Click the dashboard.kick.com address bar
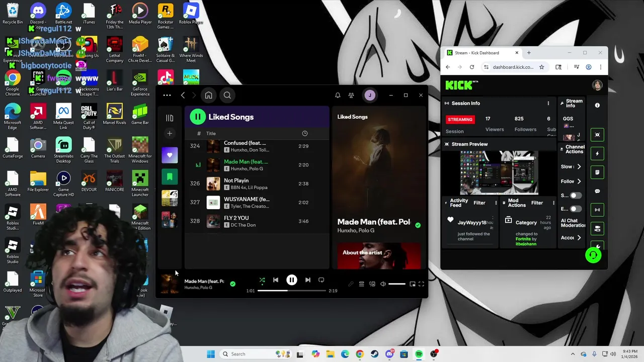The image size is (644, 362). [x=513, y=67]
